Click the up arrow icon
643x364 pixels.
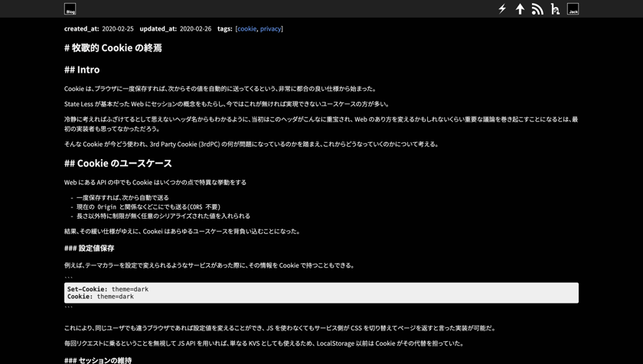click(520, 9)
